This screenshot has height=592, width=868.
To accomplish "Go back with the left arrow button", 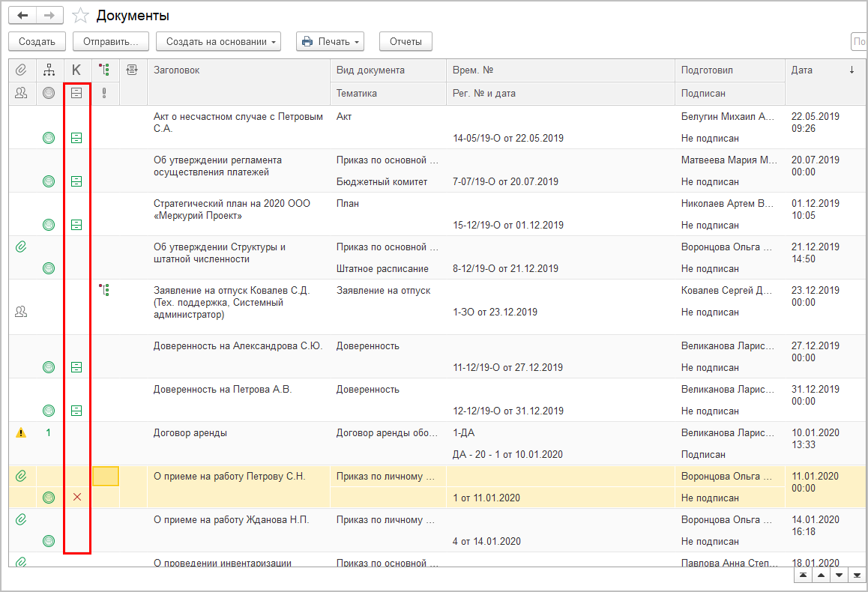I will click(x=22, y=16).
